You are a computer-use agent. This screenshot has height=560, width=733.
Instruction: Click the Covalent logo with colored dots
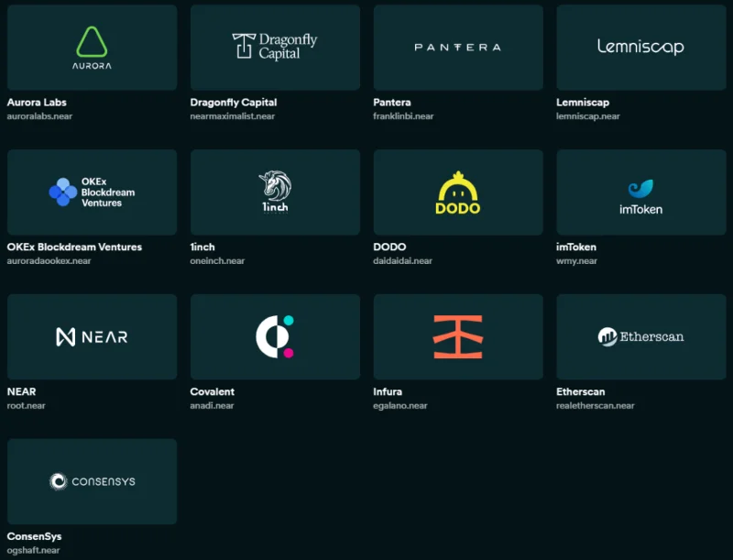(x=275, y=336)
